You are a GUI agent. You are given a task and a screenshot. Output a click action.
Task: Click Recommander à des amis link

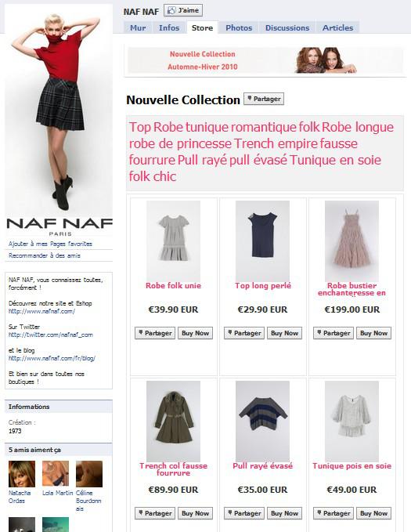(x=45, y=255)
